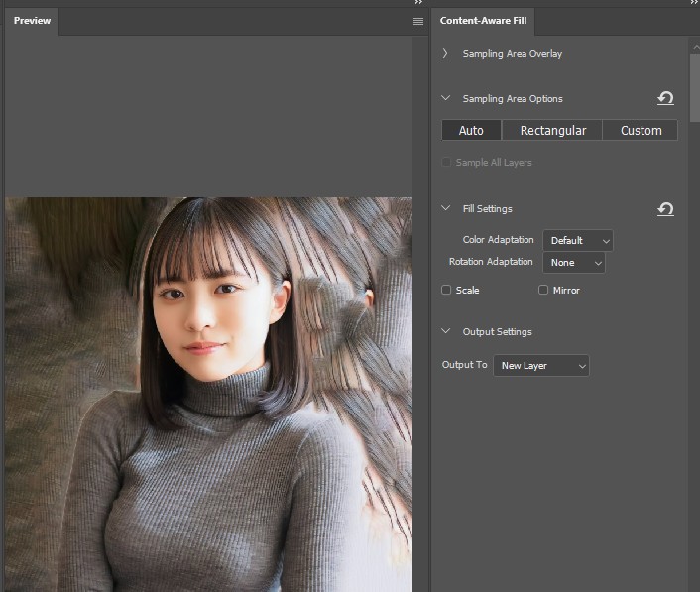Collapse the Fill Settings section
Viewport: 700px width, 592px height.
[445, 208]
